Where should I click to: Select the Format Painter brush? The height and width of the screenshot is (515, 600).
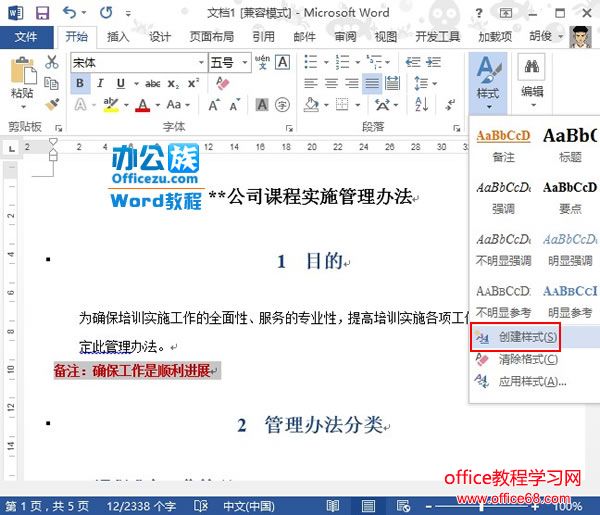tap(52, 104)
